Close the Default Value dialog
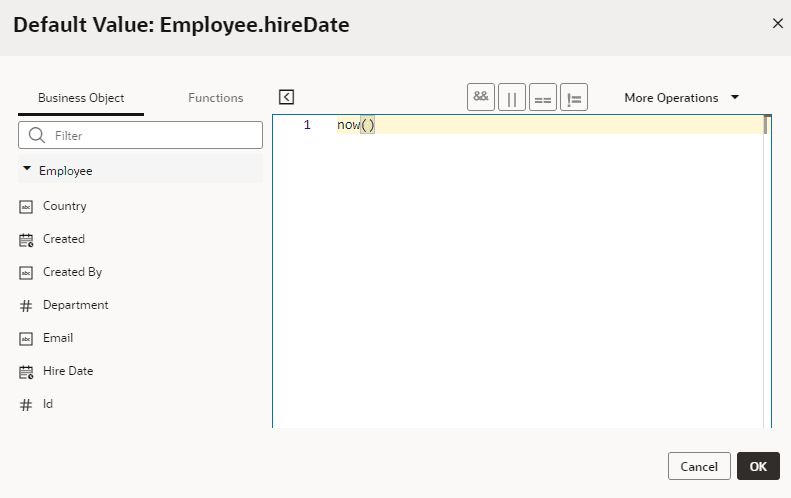This screenshot has height=498, width=791. pyautogui.click(x=777, y=23)
